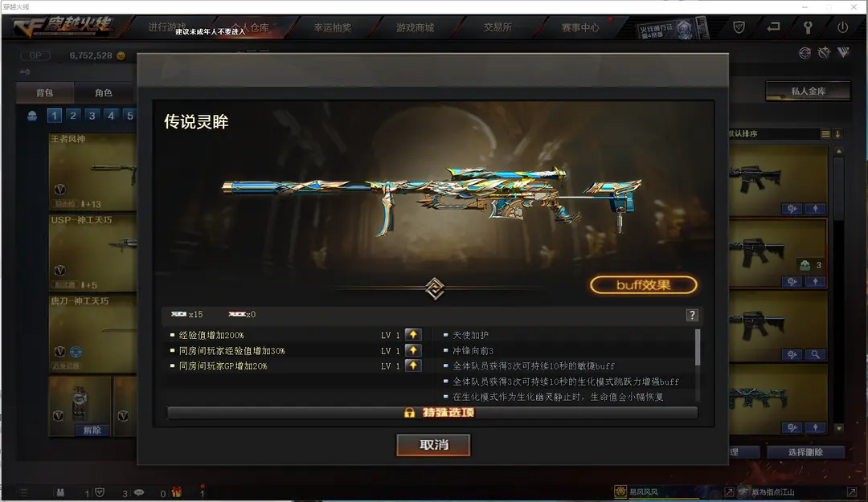Expand the 特殊选项 locked options bar
The width and height of the screenshot is (868, 502).
point(432,413)
